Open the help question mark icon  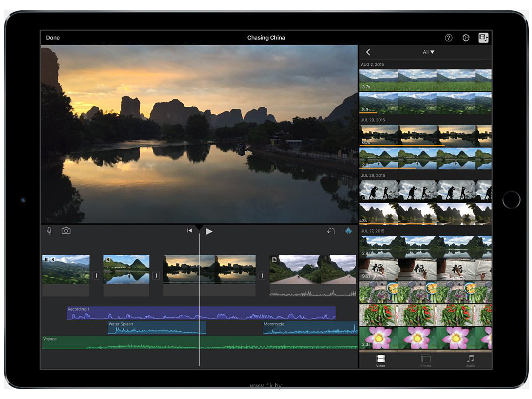pyautogui.click(x=448, y=38)
